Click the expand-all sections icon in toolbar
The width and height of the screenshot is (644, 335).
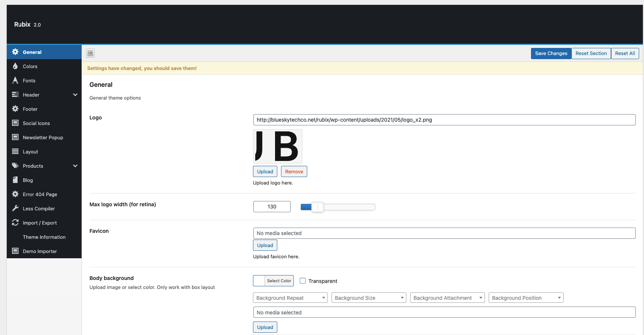(90, 53)
